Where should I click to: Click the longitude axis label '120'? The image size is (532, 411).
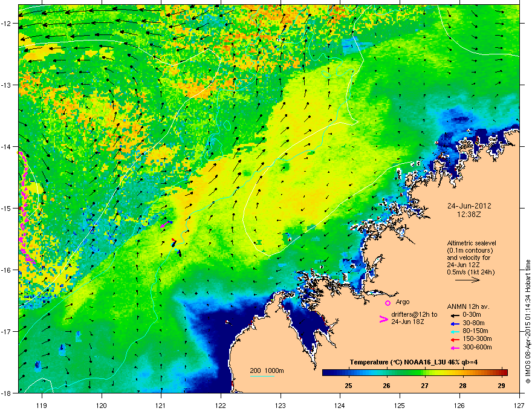pyautogui.click(x=102, y=405)
